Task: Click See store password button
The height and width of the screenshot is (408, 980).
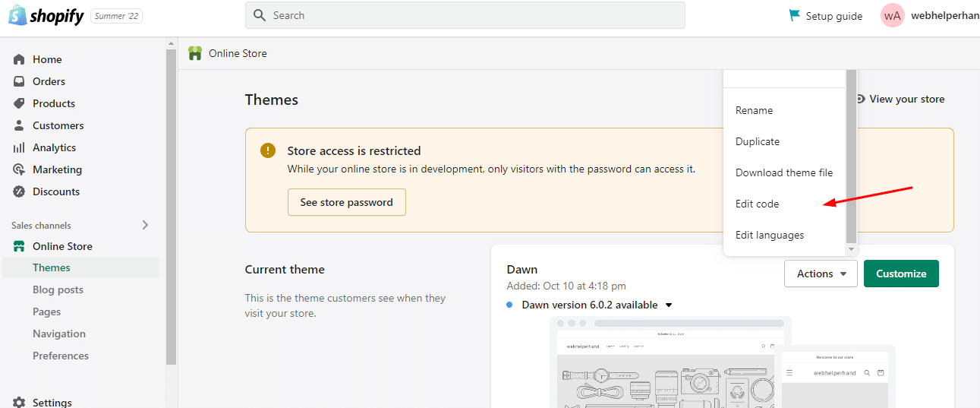Action: pos(346,202)
